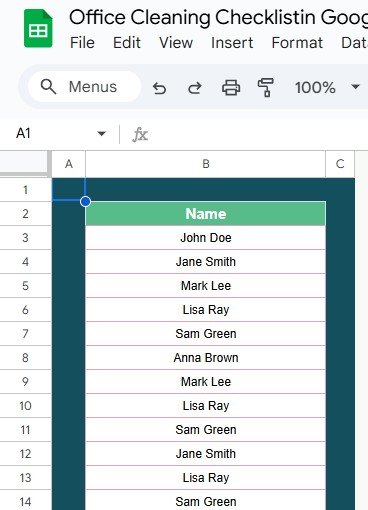Open the 100% zoom dropdown
Screen dimensions: 368x510
(327, 87)
